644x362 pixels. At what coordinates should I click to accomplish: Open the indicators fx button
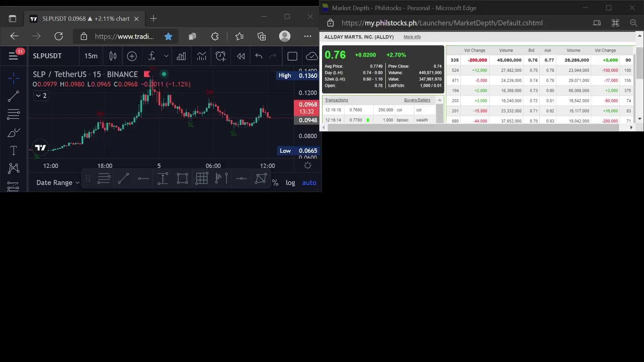151,56
